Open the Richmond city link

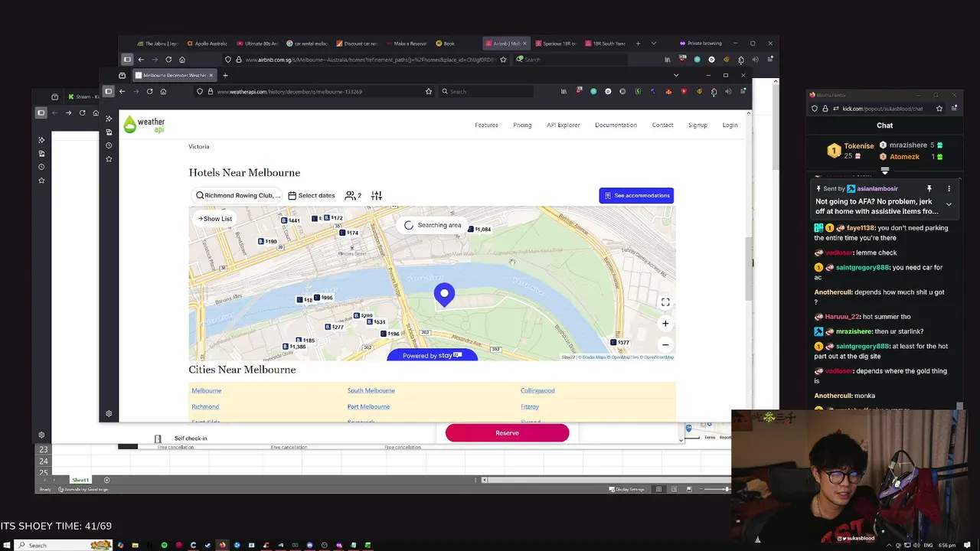[x=205, y=406]
